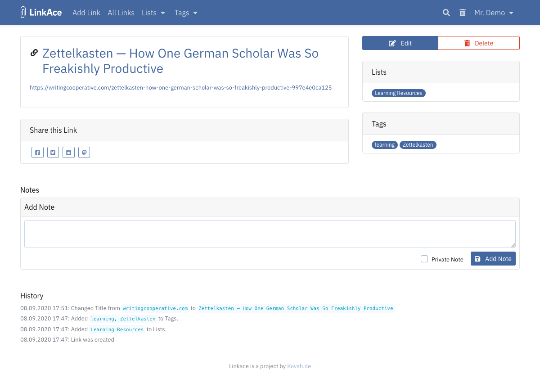The width and height of the screenshot is (540, 392).
Task: Click the LinkAce brand name
Action: pos(45,13)
